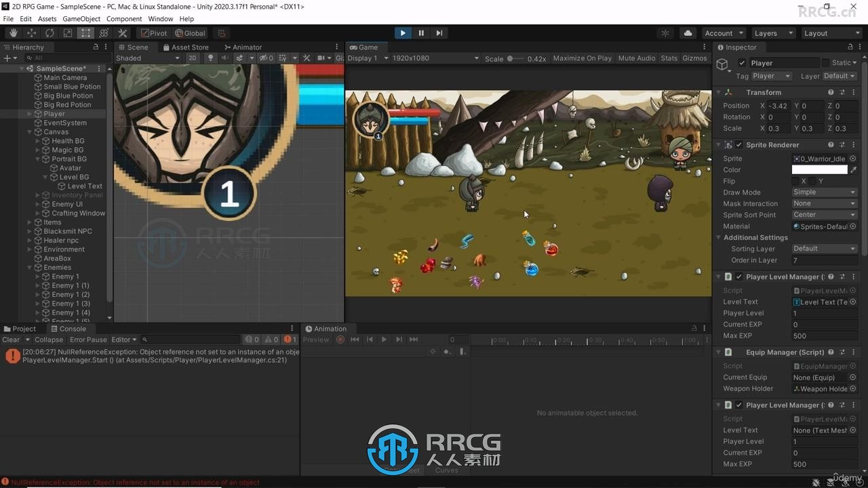Open the Component menu
Viewport: 868px width, 488px height.
(124, 19)
